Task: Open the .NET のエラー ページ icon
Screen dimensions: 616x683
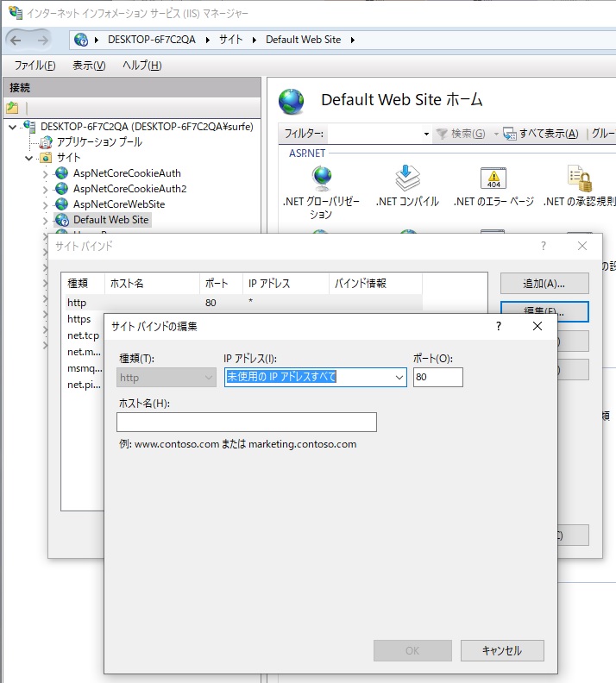Action: 493,179
